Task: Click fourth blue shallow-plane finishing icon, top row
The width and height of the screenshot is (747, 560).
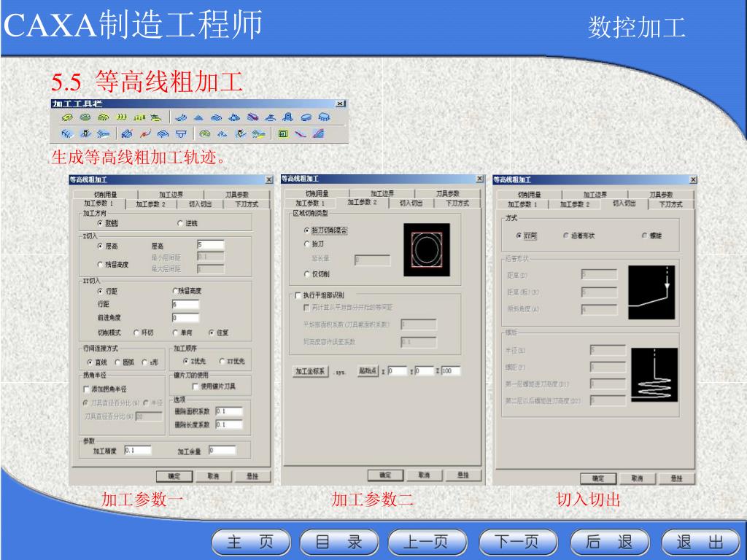Action: 234,117
